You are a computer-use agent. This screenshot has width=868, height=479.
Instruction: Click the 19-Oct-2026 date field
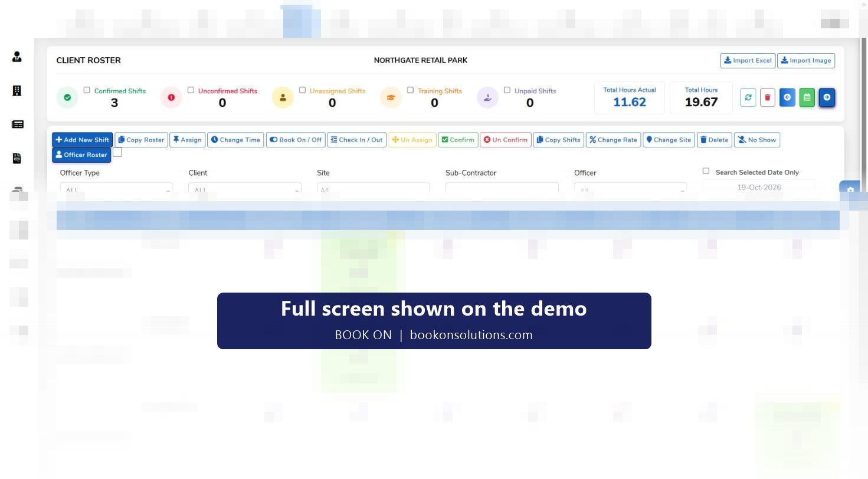pyautogui.click(x=759, y=187)
